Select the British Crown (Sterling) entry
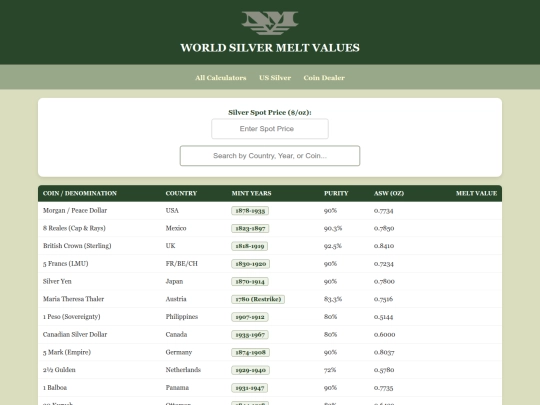 click(77, 246)
